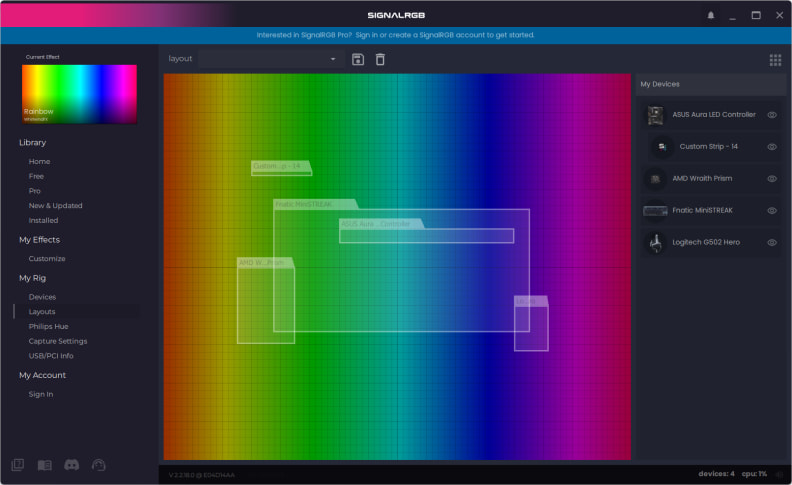Toggle visibility of ASUS Aura LED Controller

tap(772, 115)
